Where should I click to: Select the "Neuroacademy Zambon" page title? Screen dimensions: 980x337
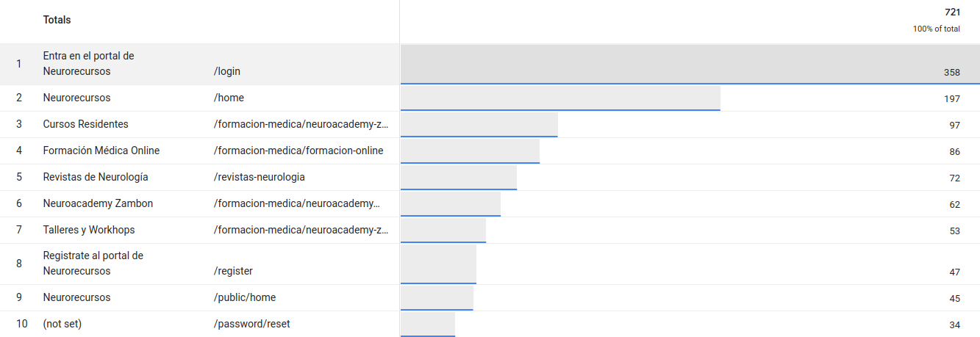pyautogui.click(x=98, y=203)
